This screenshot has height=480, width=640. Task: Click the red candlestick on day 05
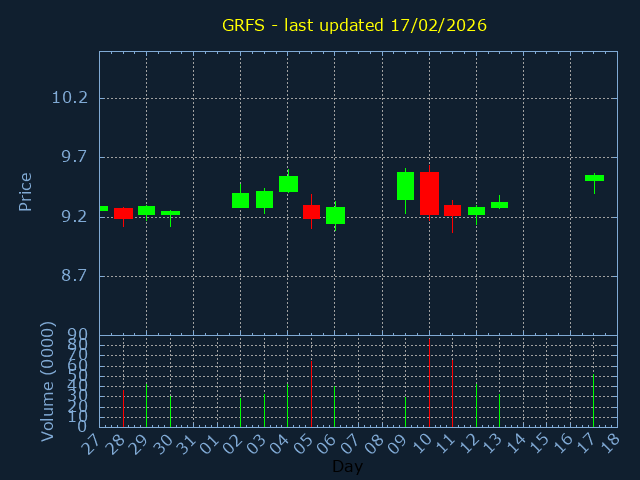pyautogui.click(x=311, y=212)
